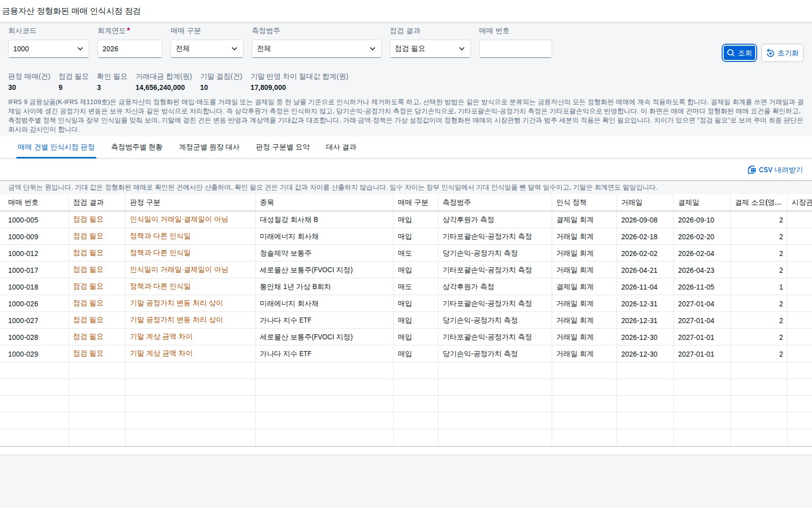
Task: Click the 인식 정책 column header
Action: [585, 203]
